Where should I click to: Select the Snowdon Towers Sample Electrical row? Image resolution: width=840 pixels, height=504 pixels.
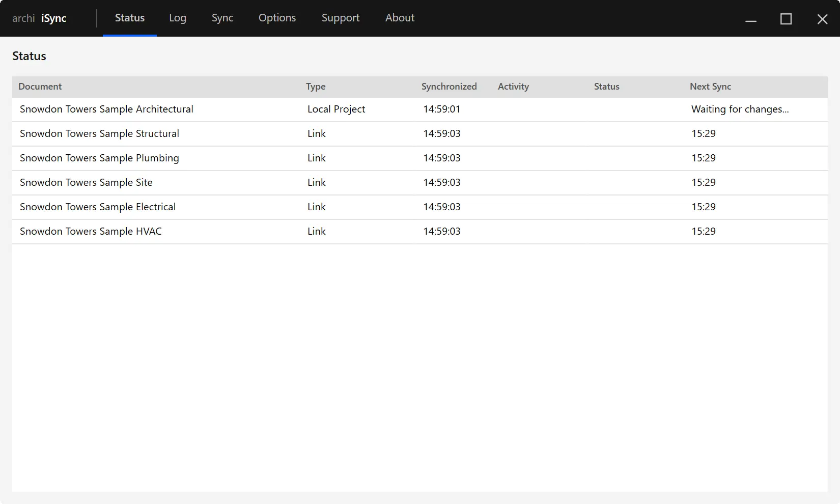(97, 207)
